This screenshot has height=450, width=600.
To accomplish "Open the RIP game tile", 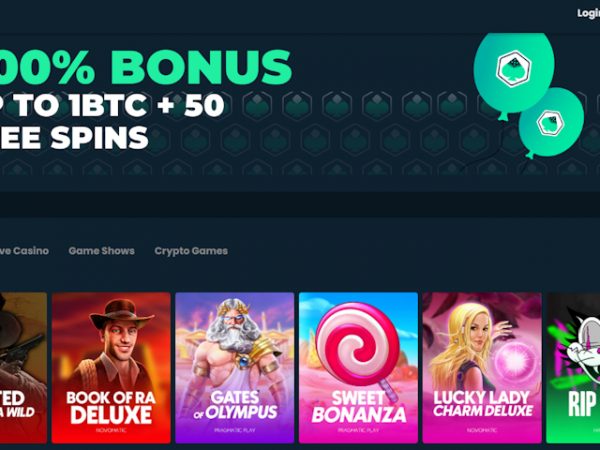I will (573, 368).
